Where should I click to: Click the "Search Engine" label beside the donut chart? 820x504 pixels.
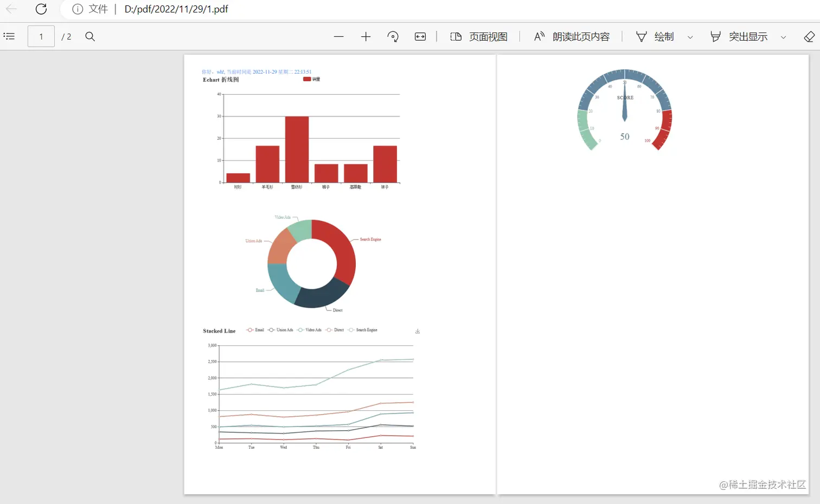coord(370,240)
